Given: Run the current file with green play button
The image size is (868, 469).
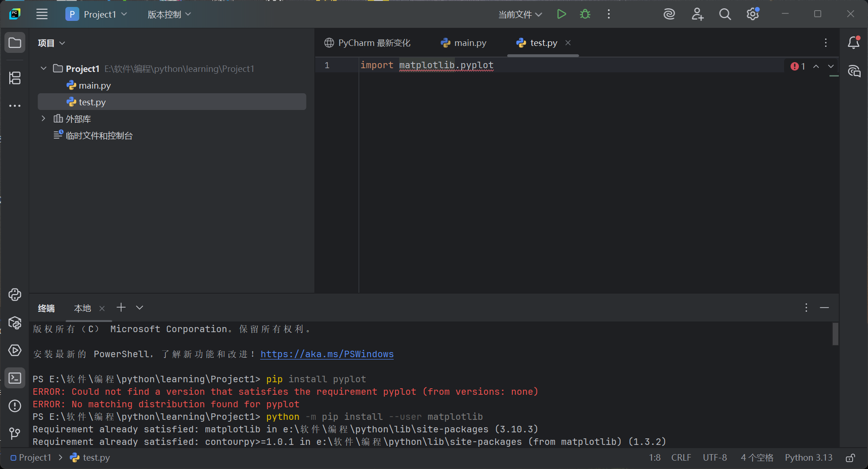Looking at the screenshot, I should coord(562,14).
